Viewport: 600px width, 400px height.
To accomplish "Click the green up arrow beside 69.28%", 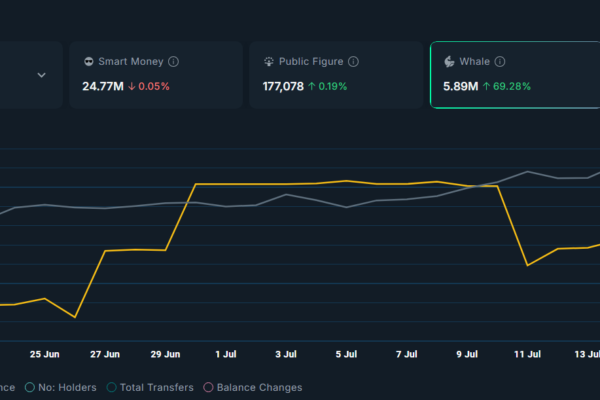I will (486, 86).
